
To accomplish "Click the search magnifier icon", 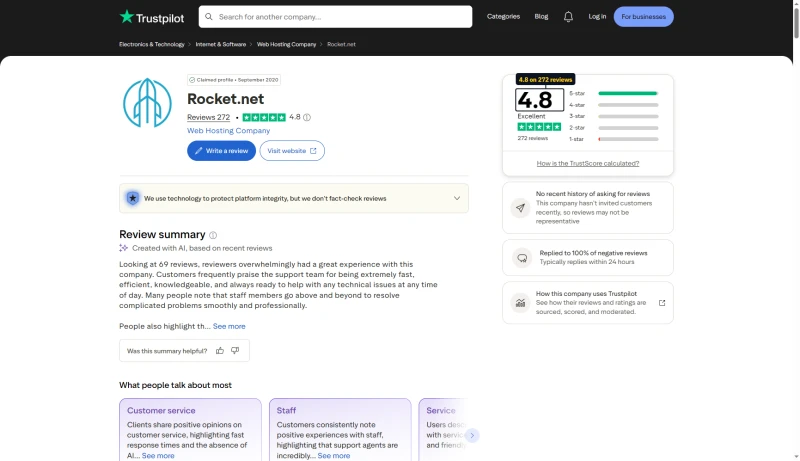I will (209, 17).
